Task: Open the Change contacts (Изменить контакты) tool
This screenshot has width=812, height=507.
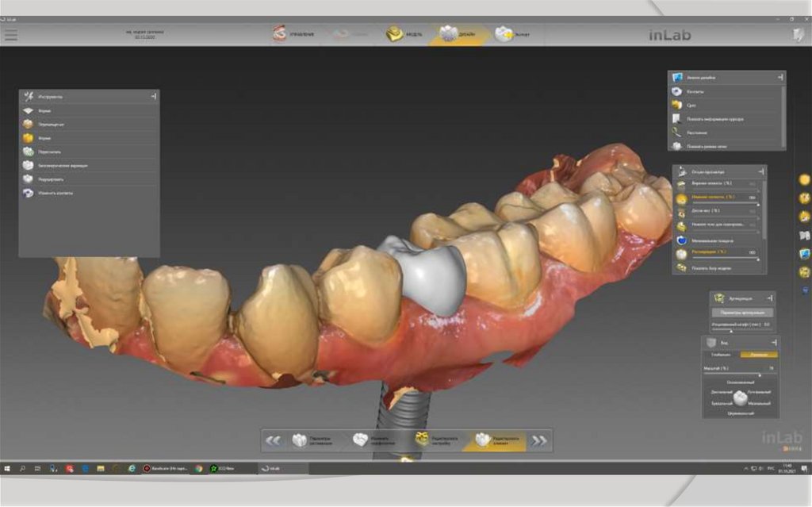Action: (x=56, y=193)
